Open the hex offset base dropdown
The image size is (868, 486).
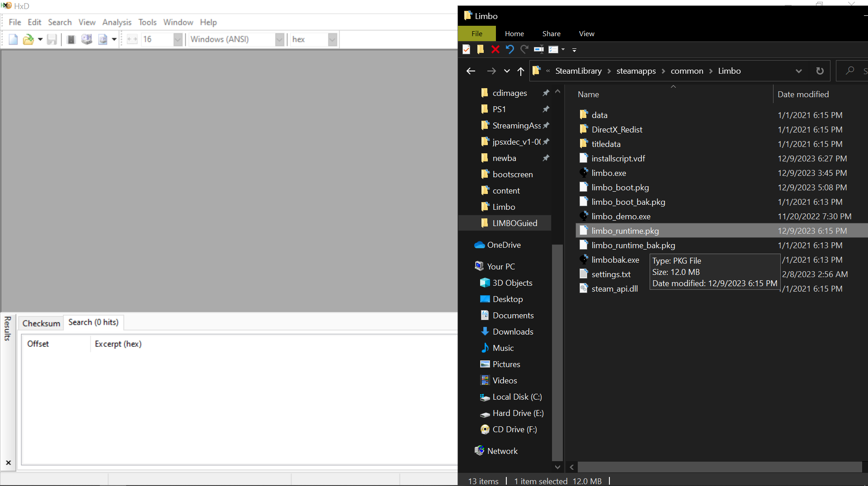click(x=332, y=39)
